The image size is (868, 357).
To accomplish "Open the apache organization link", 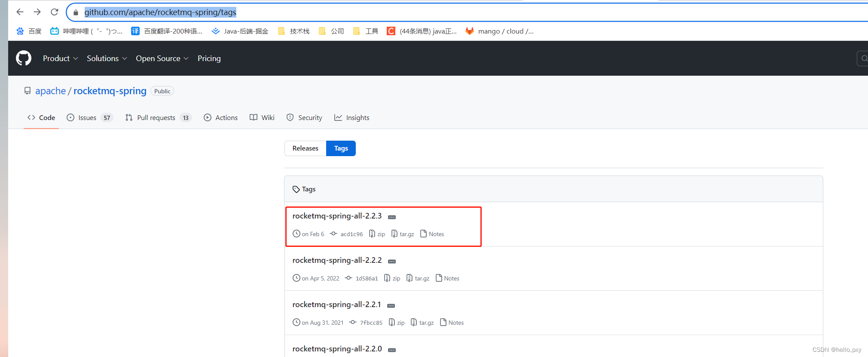I will tap(51, 91).
